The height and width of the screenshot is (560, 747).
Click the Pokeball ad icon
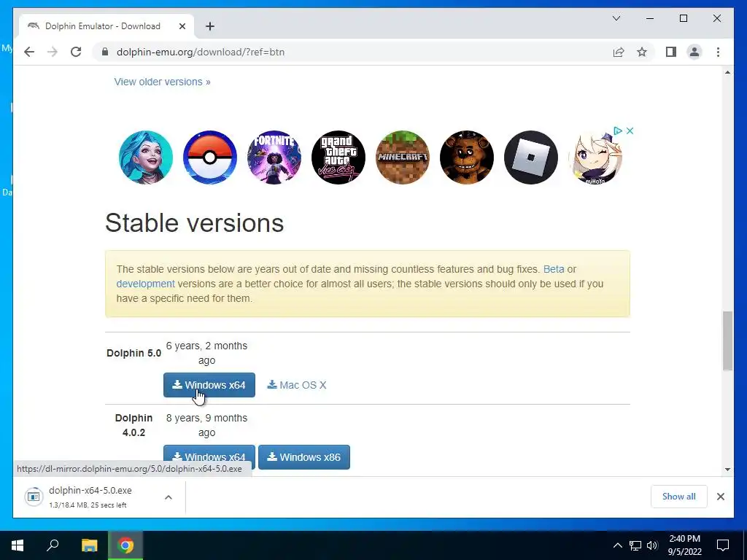coord(209,157)
